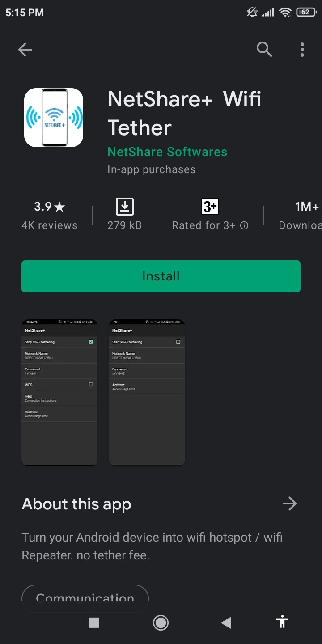Open the three-dot overflow menu
Viewport: 322px width, 644px height.
pos(302,50)
